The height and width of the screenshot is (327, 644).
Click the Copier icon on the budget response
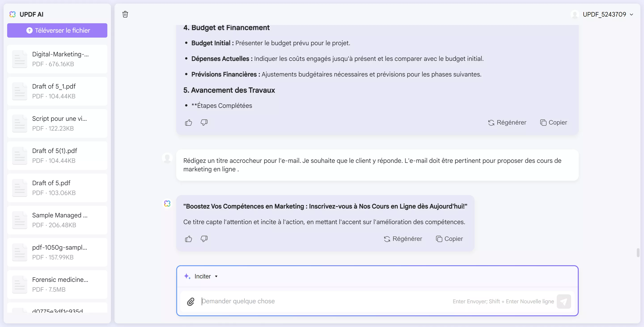[543, 123]
